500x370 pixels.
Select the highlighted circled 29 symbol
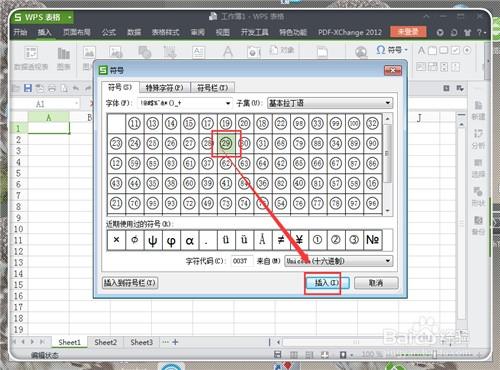(226, 143)
